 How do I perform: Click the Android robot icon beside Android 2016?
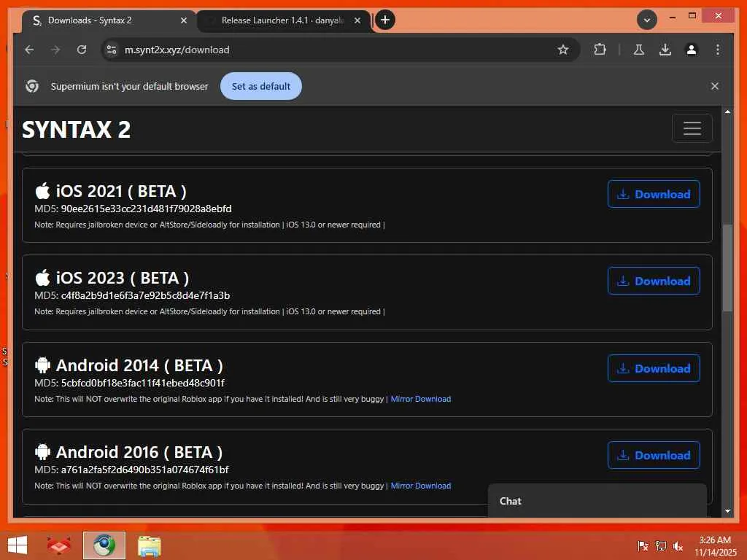point(42,451)
